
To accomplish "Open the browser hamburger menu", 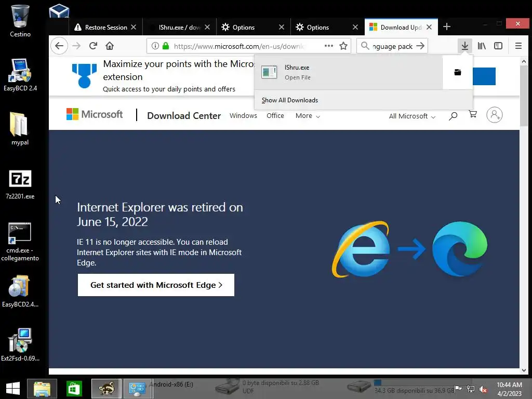I will pos(518,46).
